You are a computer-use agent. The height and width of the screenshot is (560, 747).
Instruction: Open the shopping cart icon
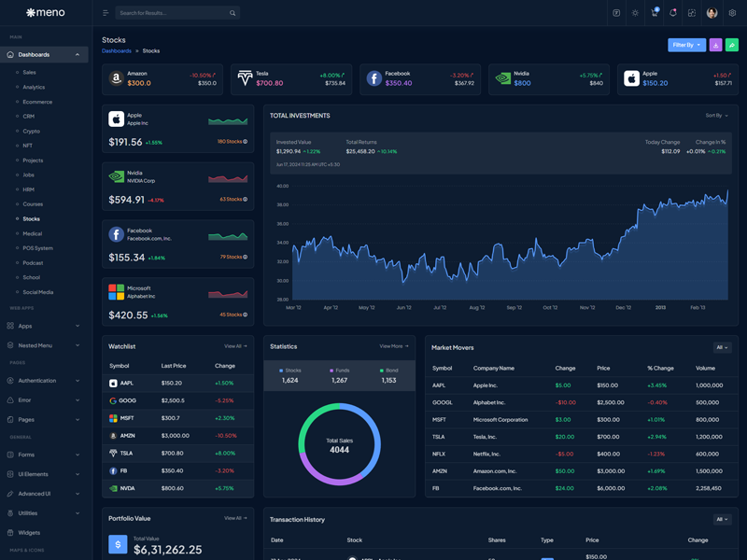point(654,13)
